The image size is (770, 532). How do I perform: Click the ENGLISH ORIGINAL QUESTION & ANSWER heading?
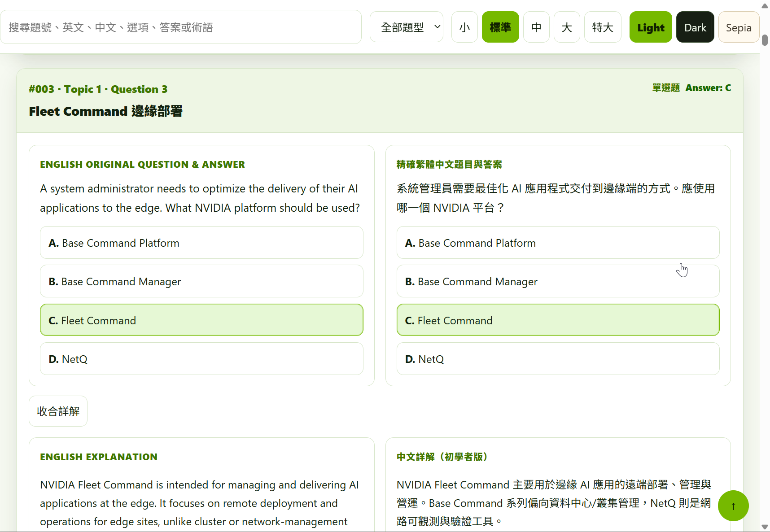[142, 165]
